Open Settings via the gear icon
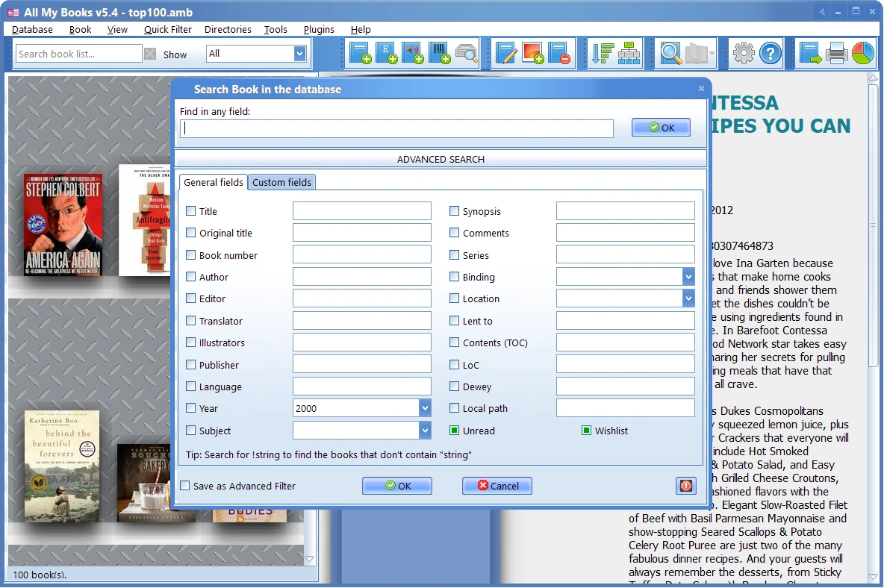 (x=744, y=54)
